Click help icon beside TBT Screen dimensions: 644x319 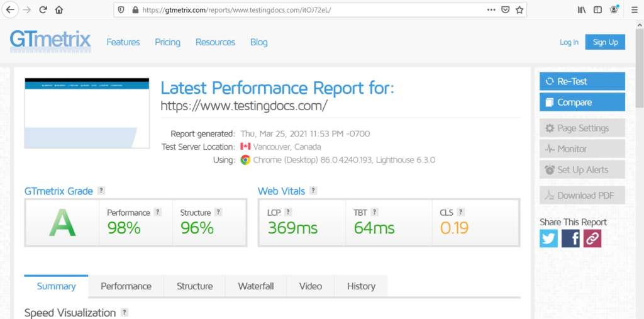coord(375,212)
